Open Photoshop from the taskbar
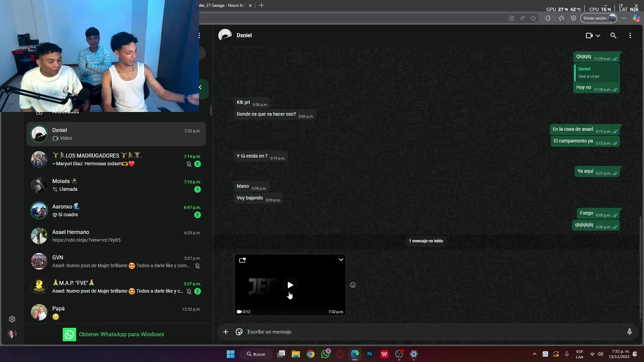644x362 pixels. [370, 354]
